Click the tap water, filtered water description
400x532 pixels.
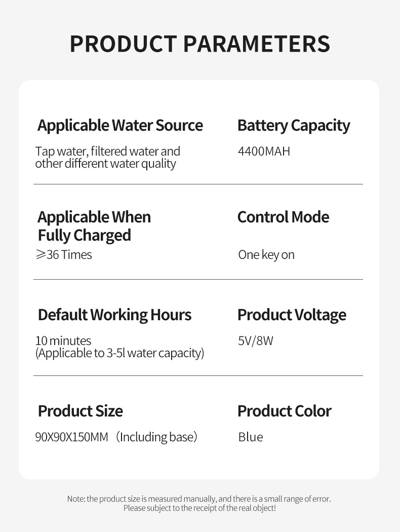pos(107,158)
